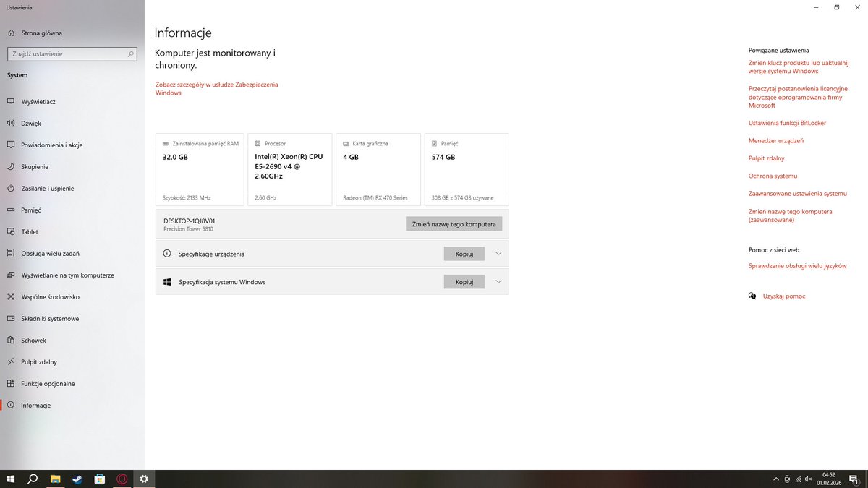Click the Settings gear in the taskbar
The height and width of the screenshot is (488, 868).
[144, 479]
